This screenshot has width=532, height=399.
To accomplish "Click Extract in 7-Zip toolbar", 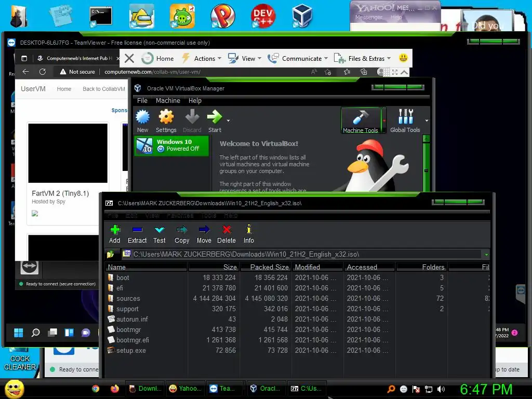I will (137, 234).
